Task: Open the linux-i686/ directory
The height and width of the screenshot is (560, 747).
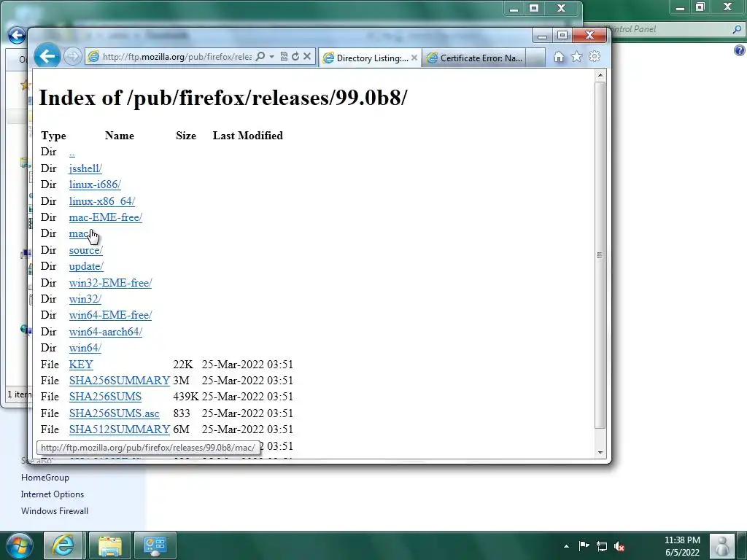Action: coord(95,184)
